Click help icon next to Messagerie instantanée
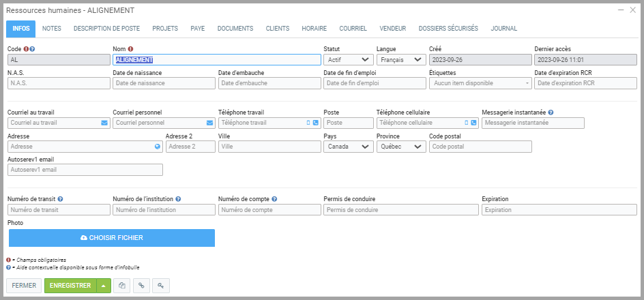644x300 pixels. (551, 112)
